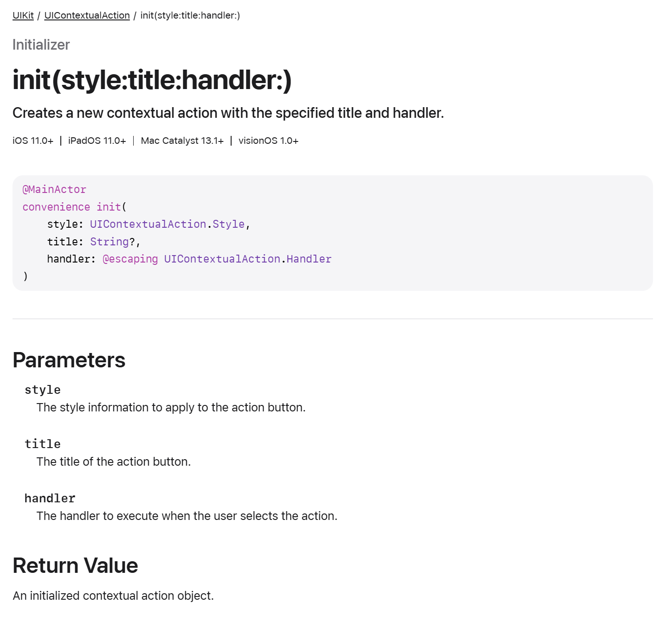
Task: Click the iPadOS 11.0+ availability label
Action: 97,141
